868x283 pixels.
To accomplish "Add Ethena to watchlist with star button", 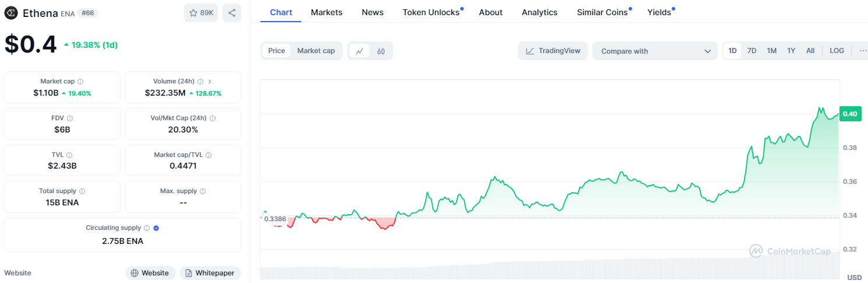I will (x=201, y=13).
